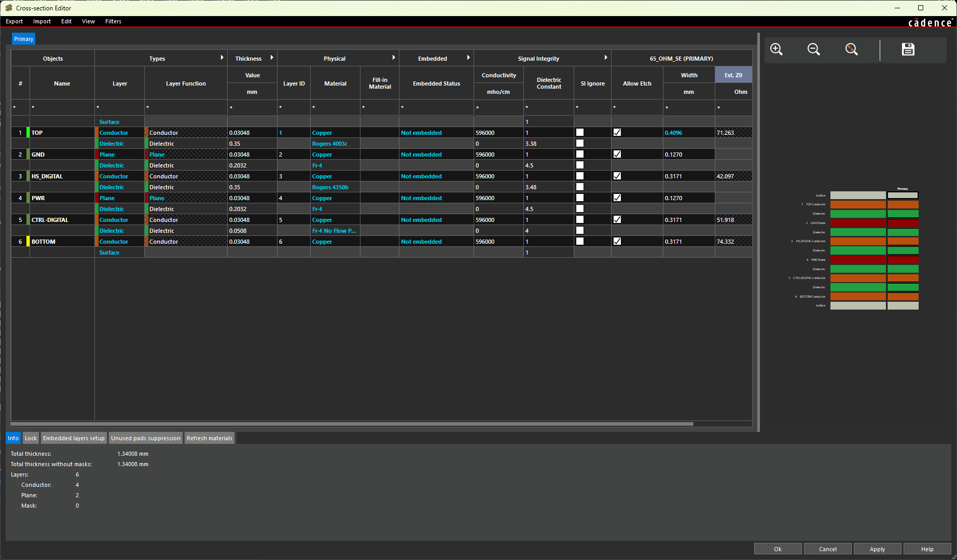The image size is (957, 560).
Task: Expand the Embedded column group arrow
Action: pyautogui.click(x=468, y=58)
